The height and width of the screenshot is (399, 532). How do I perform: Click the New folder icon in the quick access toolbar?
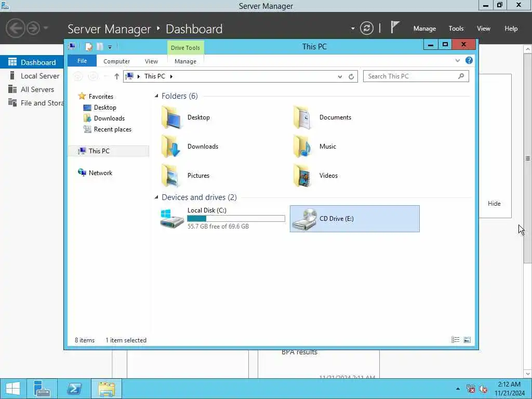100,47
